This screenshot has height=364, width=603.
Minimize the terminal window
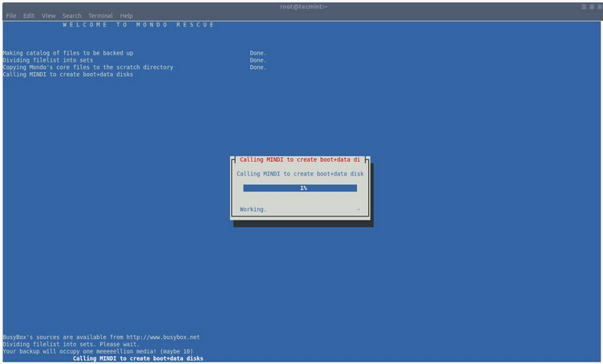(583, 6)
